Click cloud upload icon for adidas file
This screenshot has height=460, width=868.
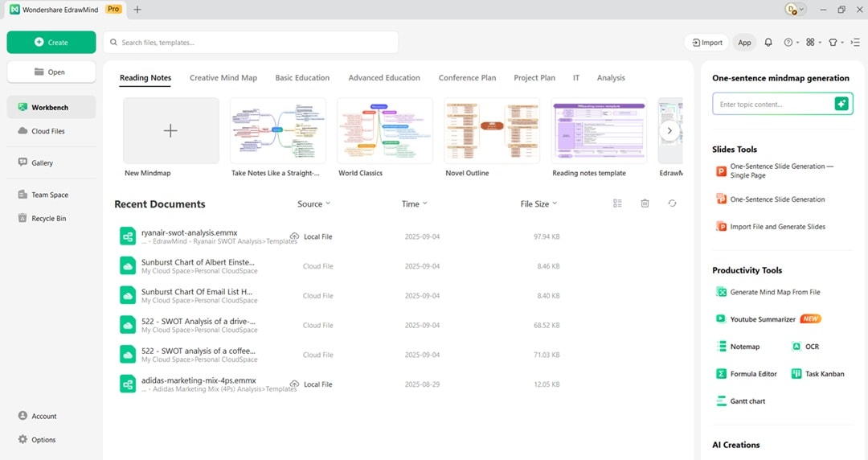click(294, 384)
